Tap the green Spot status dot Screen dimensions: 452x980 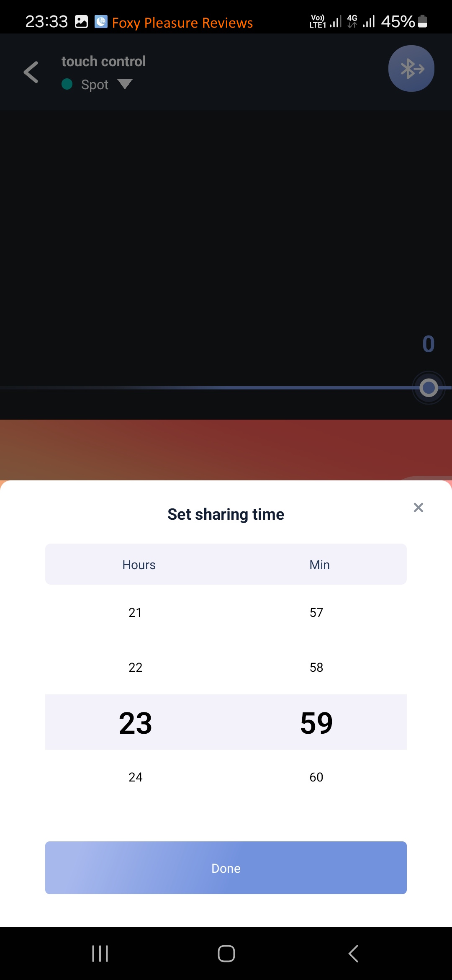[x=67, y=84]
